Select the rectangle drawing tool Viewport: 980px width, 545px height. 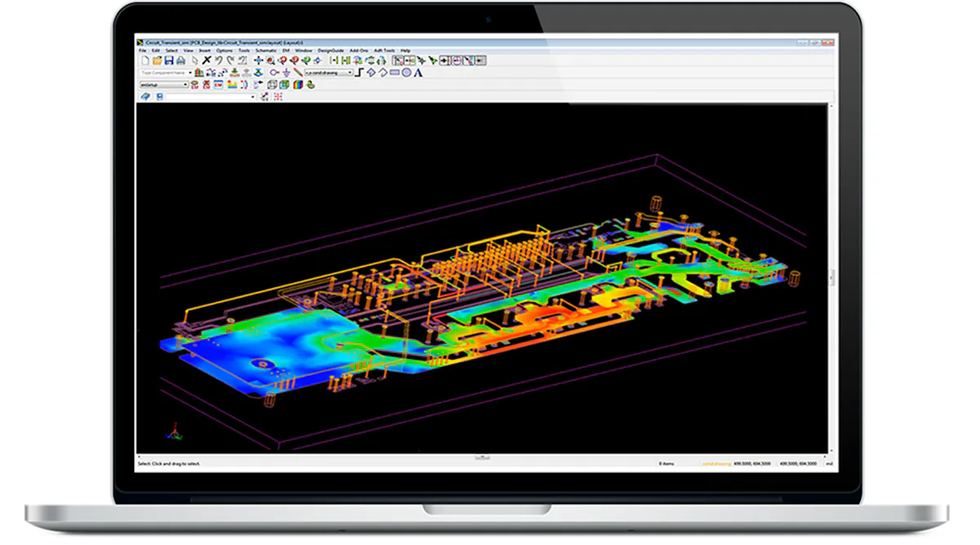coord(395,73)
